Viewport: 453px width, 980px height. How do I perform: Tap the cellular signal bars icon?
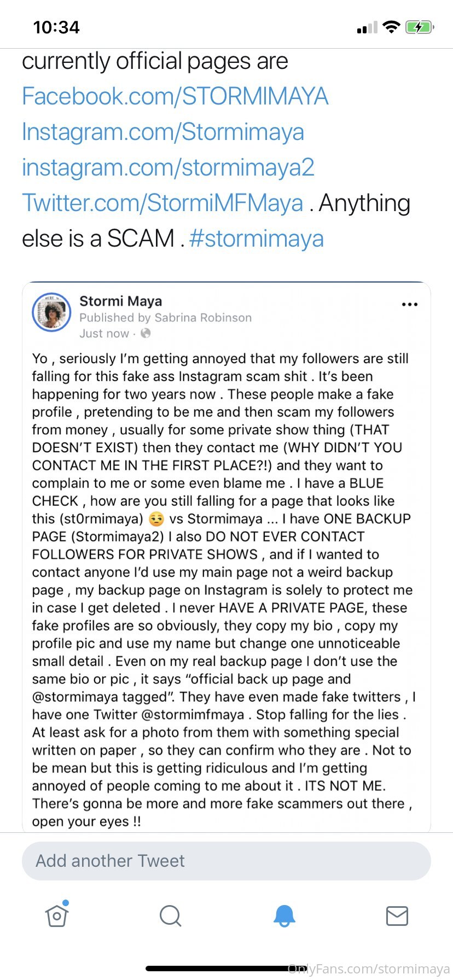(367, 28)
